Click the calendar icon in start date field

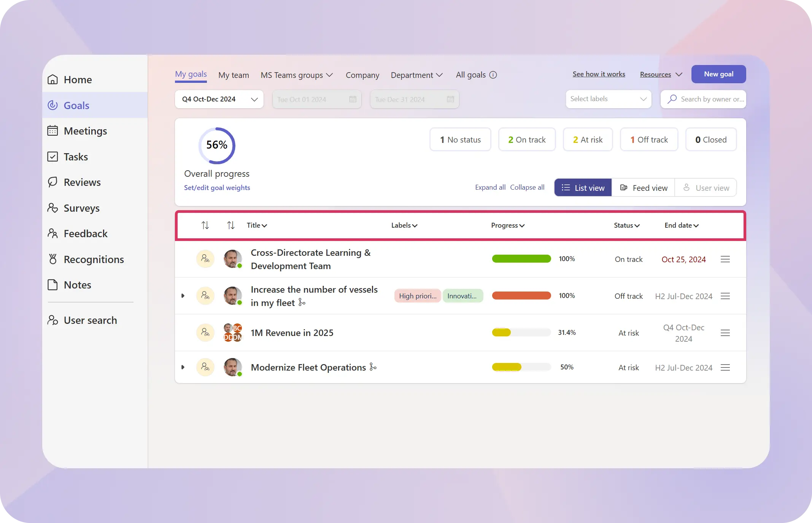click(353, 99)
